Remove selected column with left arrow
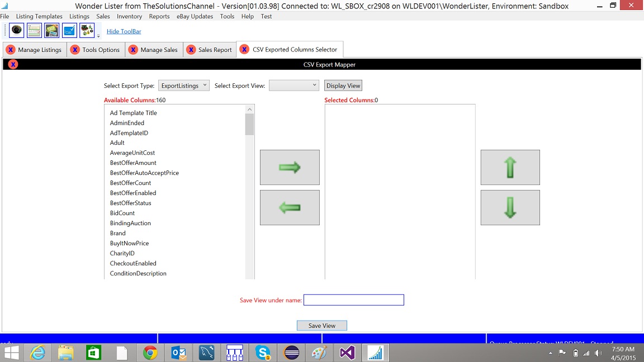Viewport: 644px width, 362px height. [x=290, y=207]
